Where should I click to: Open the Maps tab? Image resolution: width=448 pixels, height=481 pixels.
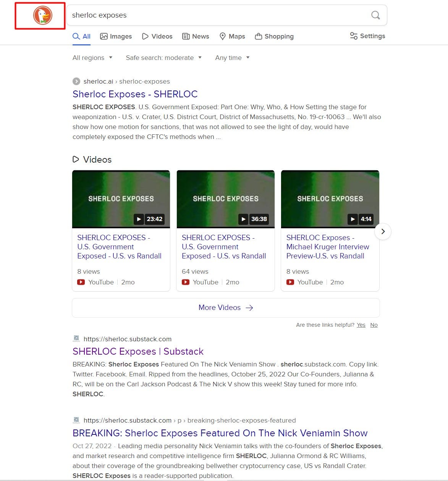click(232, 36)
